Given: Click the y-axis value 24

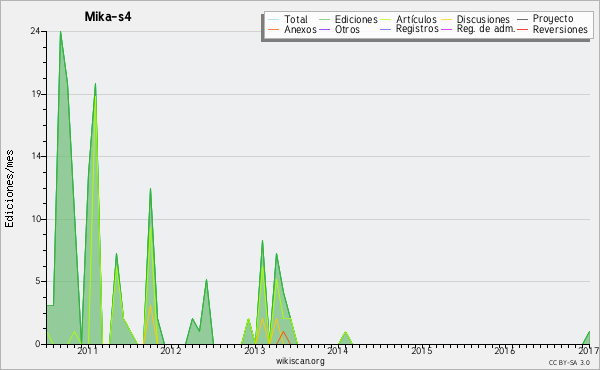Looking at the screenshot, I should [x=35, y=31].
